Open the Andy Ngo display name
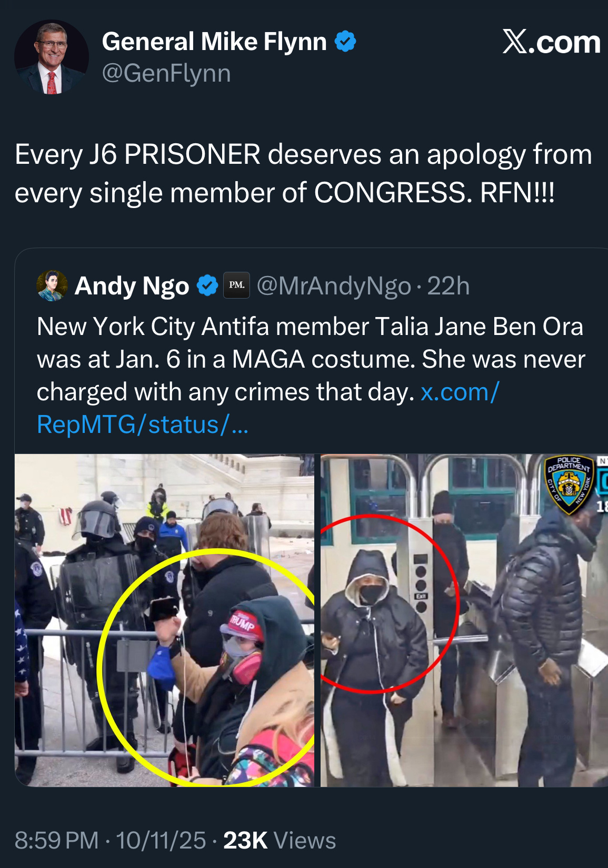The height and width of the screenshot is (868, 608). [132, 286]
